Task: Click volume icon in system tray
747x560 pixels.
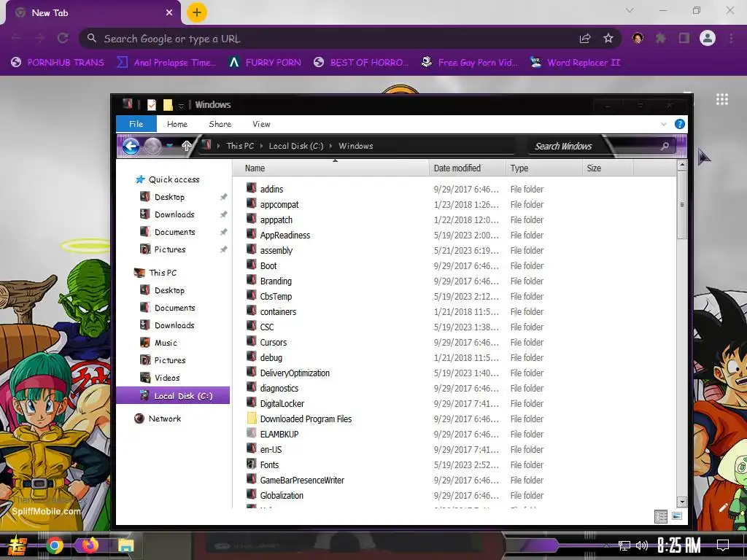Action: (642, 545)
